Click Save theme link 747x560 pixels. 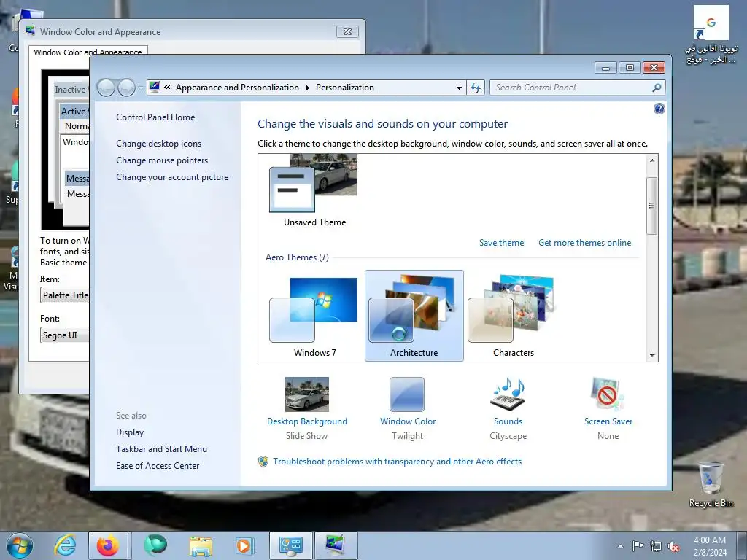[x=501, y=243]
